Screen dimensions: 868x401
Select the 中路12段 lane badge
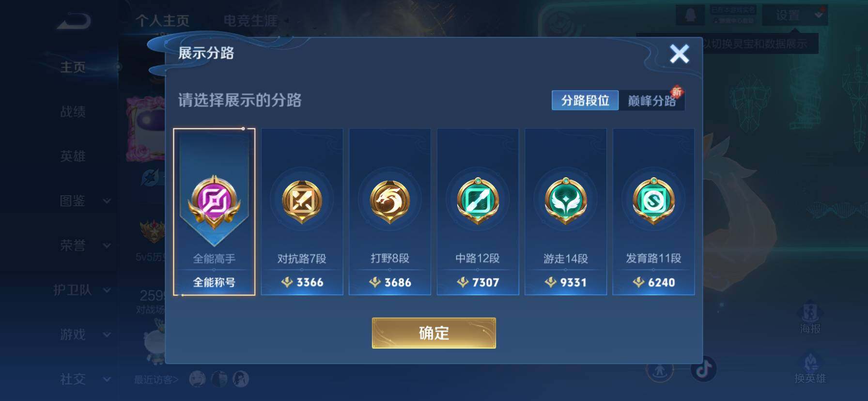pyautogui.click(x=478, y=212)
